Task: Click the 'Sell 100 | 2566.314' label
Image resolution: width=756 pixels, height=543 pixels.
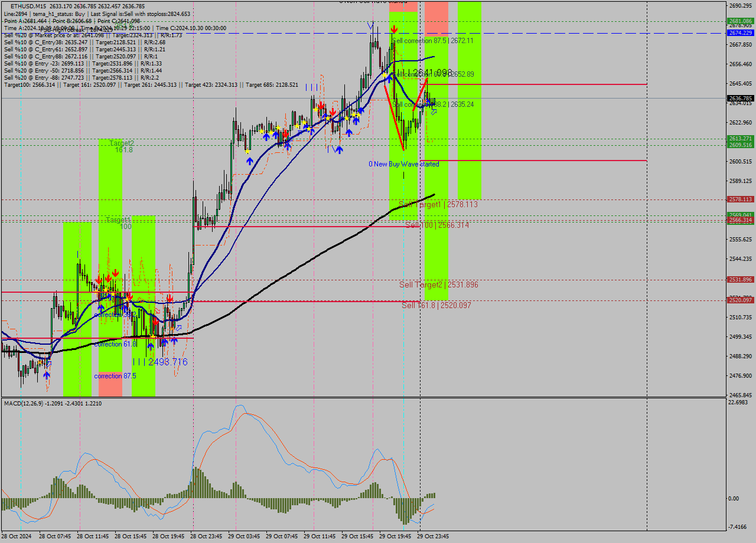Action: 437,225
